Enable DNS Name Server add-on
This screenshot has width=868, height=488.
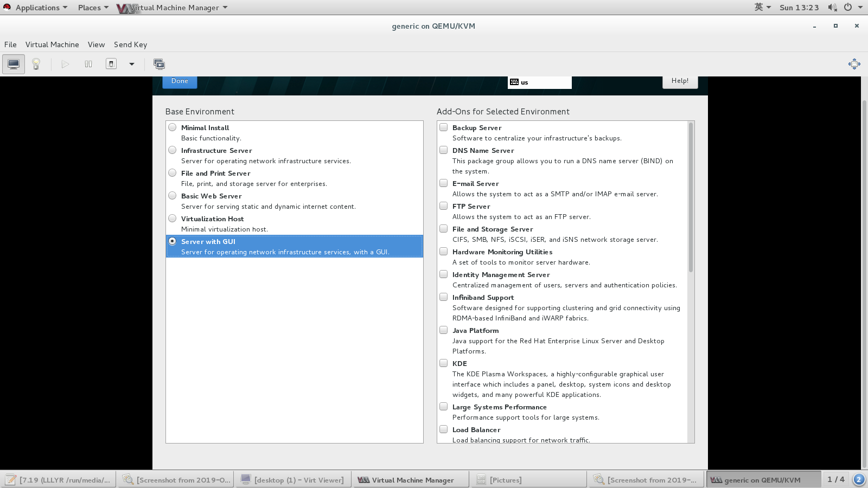pos(443,150)
